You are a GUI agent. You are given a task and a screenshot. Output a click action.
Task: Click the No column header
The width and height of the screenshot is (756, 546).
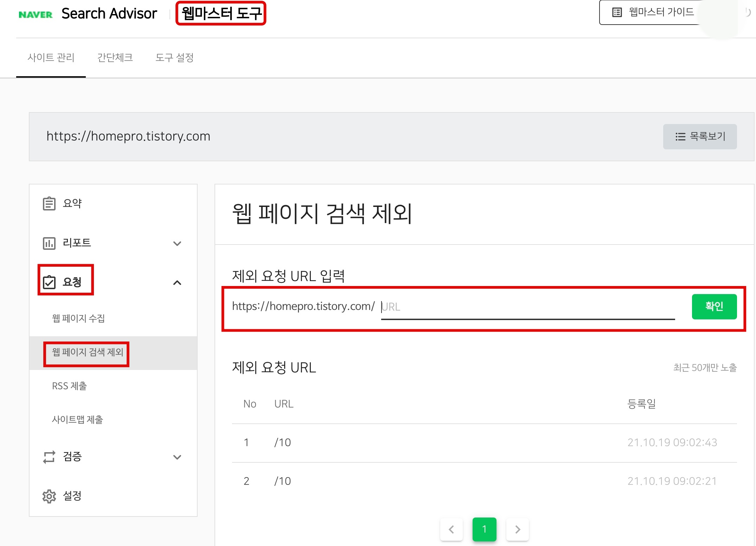point(250,404)
